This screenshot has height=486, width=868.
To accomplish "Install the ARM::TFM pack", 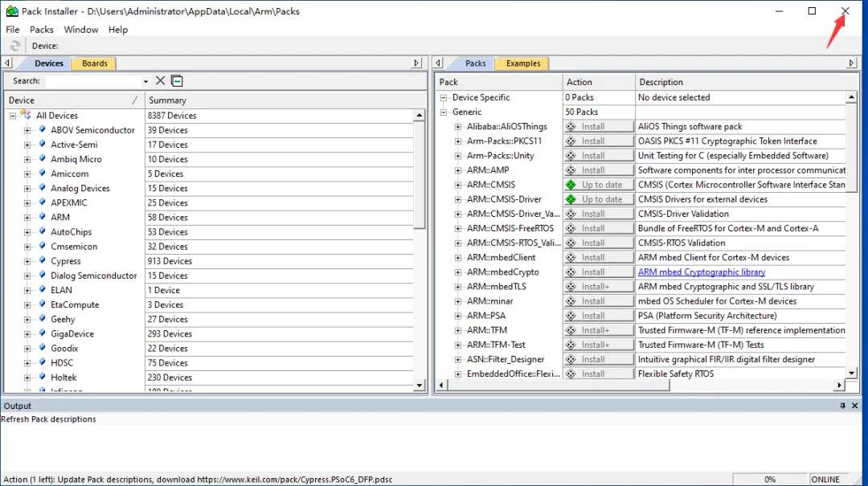I will coord(599,330).
